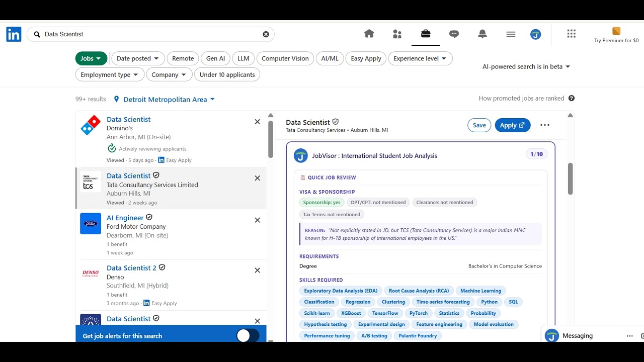
Task: Open Domino's Data Scientist job listing
Action: [x=128, y=119]
